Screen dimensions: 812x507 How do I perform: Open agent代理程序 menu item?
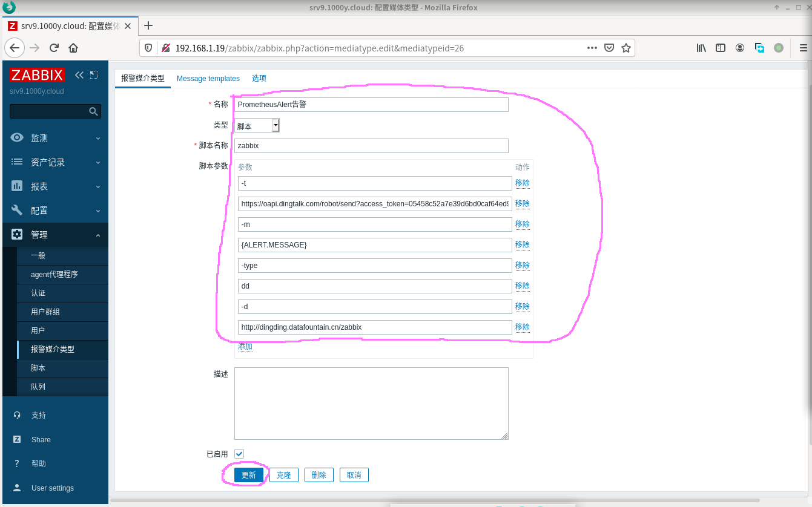tap(62, 275)
